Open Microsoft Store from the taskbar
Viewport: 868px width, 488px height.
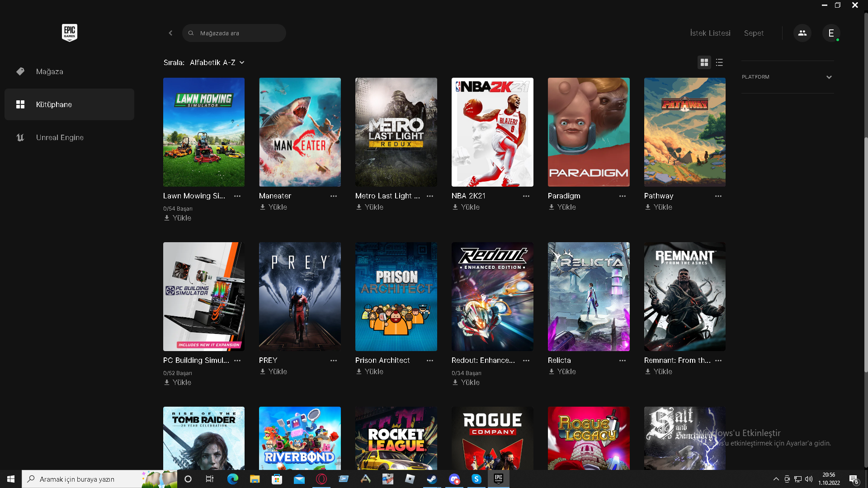[x=277, y=479]
